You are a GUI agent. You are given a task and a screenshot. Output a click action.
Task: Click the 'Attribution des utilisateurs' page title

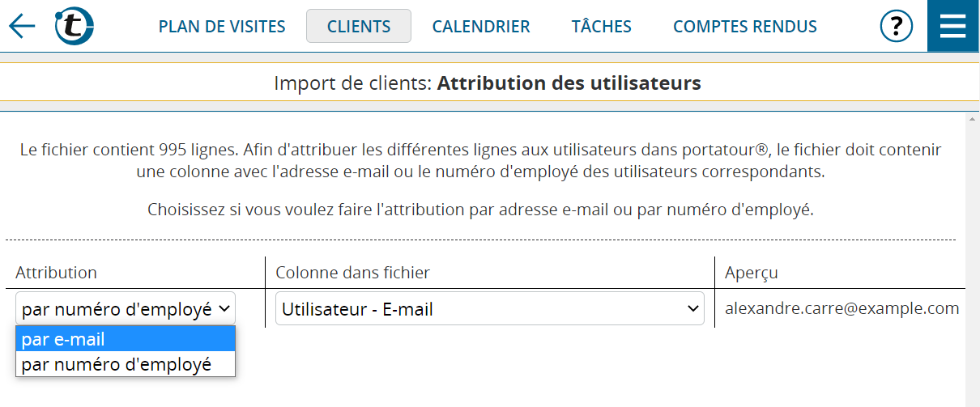(x=569, y=83)
